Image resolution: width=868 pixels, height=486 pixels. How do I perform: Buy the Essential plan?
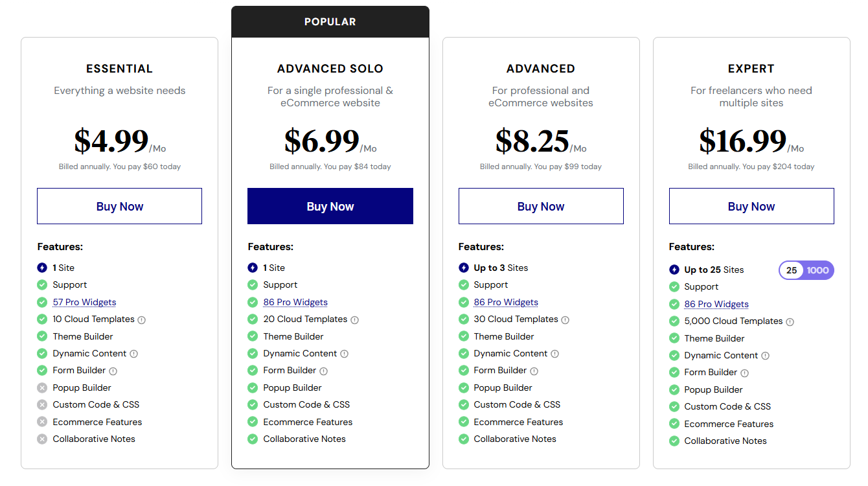click(120, 206)
